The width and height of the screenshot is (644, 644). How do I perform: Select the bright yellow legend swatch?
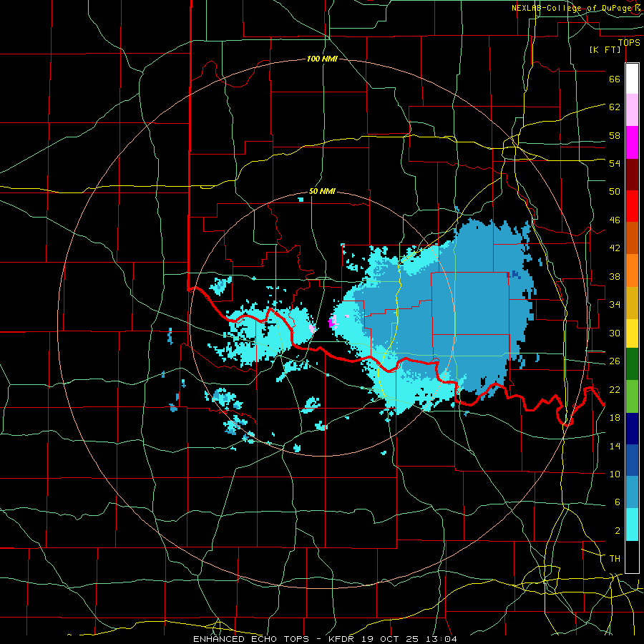tap(632, 333)
